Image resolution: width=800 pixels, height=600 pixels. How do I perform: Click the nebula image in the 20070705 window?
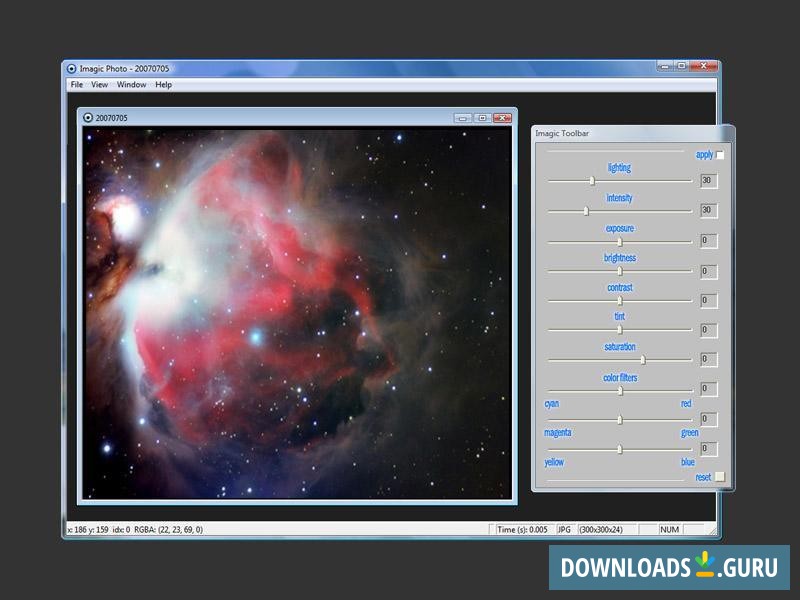click(x=297, y=313)
